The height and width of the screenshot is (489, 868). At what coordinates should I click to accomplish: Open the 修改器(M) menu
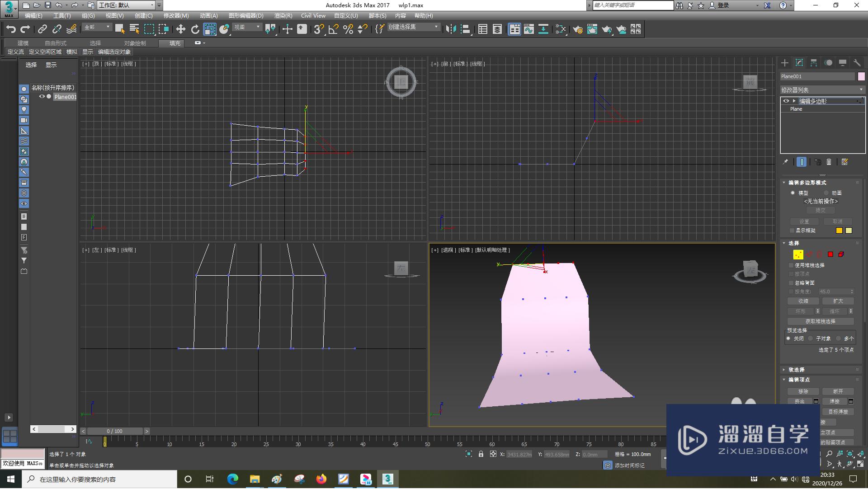pyautogui.click(x=176, y=16)
